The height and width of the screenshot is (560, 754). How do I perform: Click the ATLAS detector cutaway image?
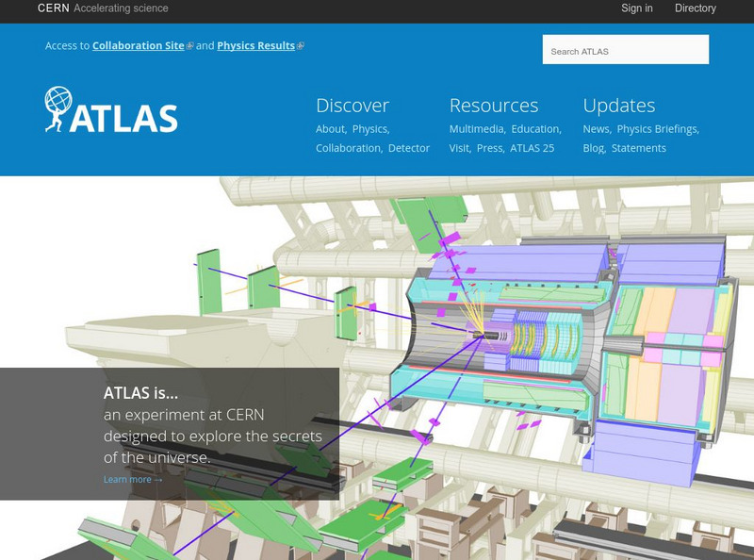click(565, 349)
